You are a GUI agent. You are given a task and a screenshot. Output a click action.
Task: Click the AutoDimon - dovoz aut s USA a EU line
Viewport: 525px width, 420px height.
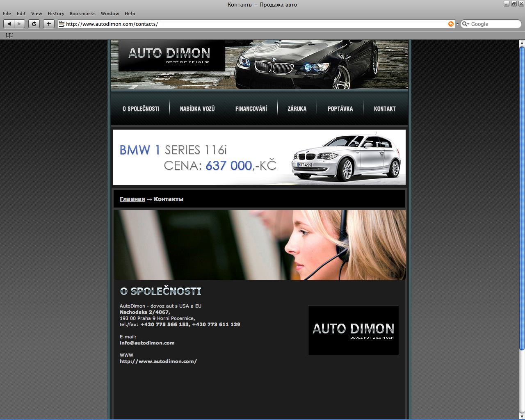click(x=161, y=306)
